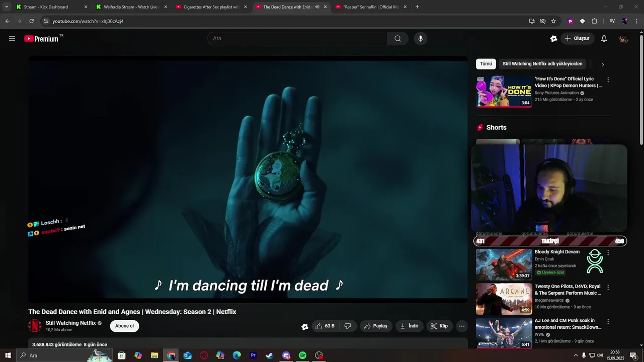Open tab search dropdown arrow
644x362 pixels.
tap(7, 7)
